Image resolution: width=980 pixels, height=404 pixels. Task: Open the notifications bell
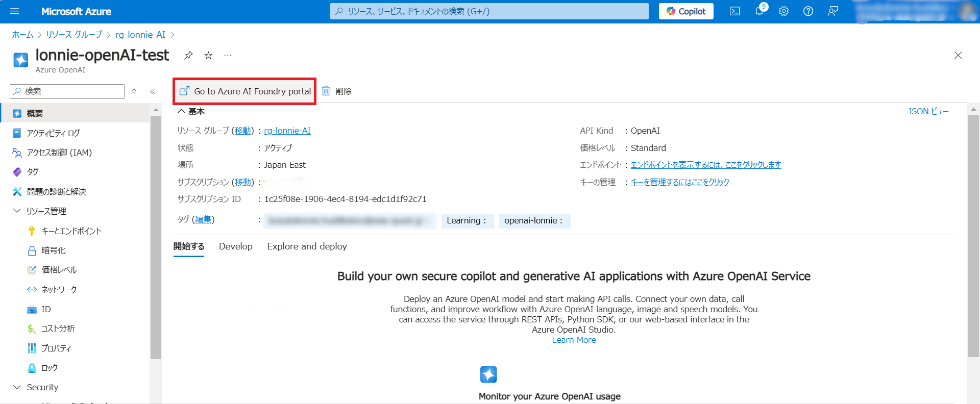tap(759, 11)
